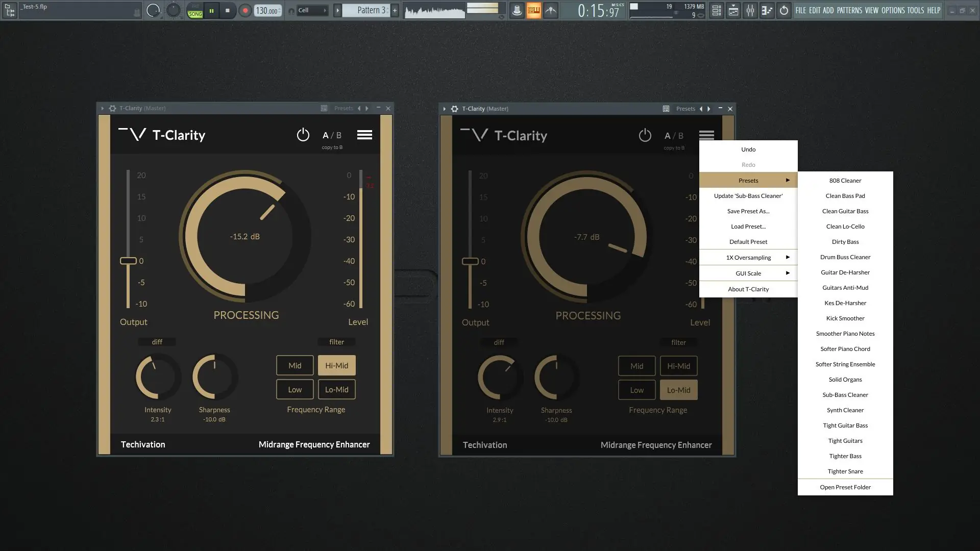Click the gear icon of left T-Clarity window
Viewport: 980px width, 551px height.
click(112, 108)
